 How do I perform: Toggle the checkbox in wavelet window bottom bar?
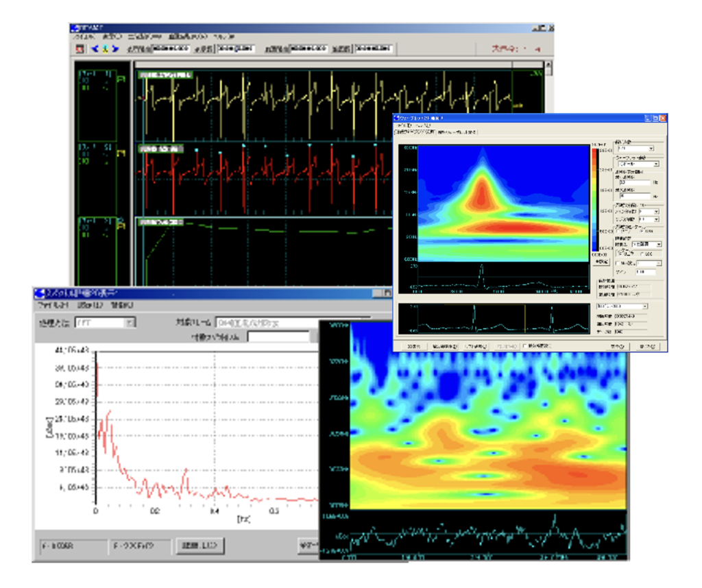524,346
